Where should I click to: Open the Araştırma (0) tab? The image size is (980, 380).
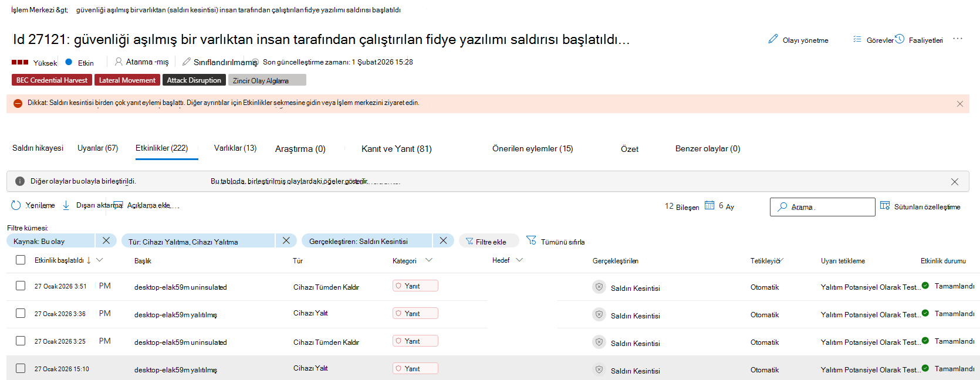(300, 148)
